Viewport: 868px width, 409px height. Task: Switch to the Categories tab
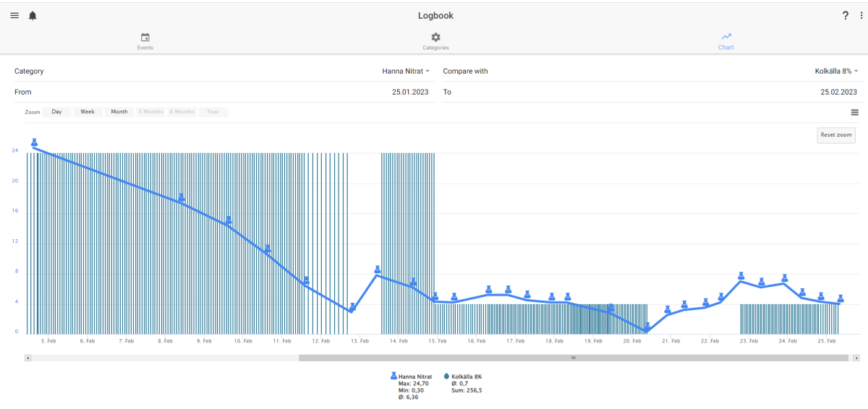click(435, 41)
